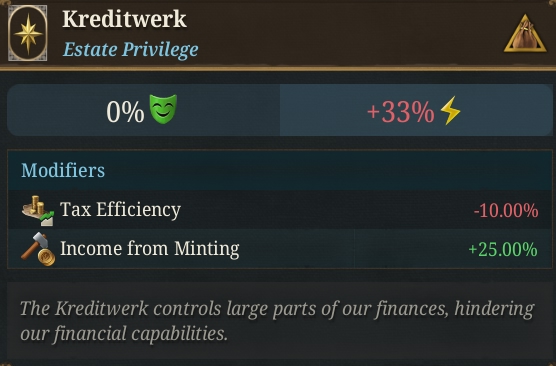Viewport: 556px width, 366px height.
Task: Click the Tax Efficiency coins icon
Action: point(38,210)
